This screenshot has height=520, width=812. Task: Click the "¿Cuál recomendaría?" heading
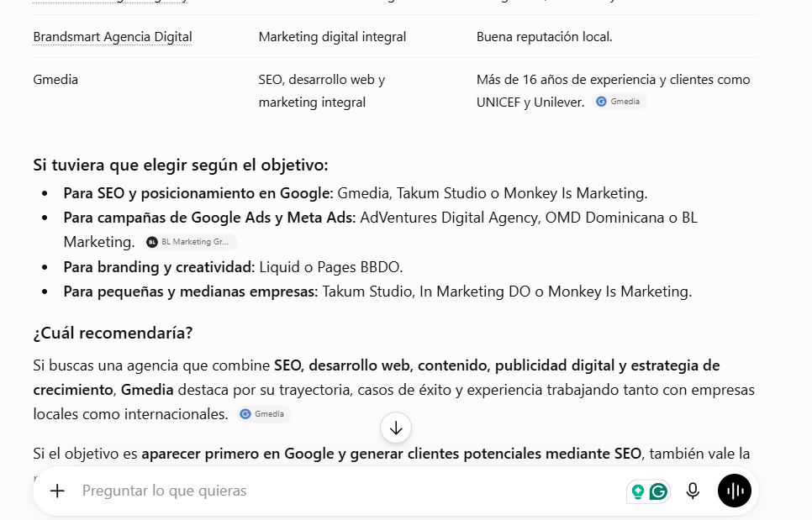(x=113, y=333)
